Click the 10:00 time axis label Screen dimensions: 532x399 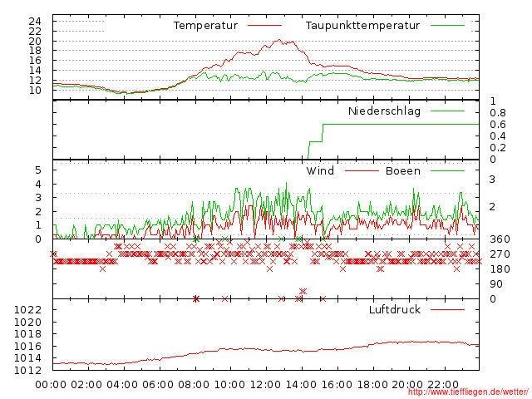tap(230, 385)
